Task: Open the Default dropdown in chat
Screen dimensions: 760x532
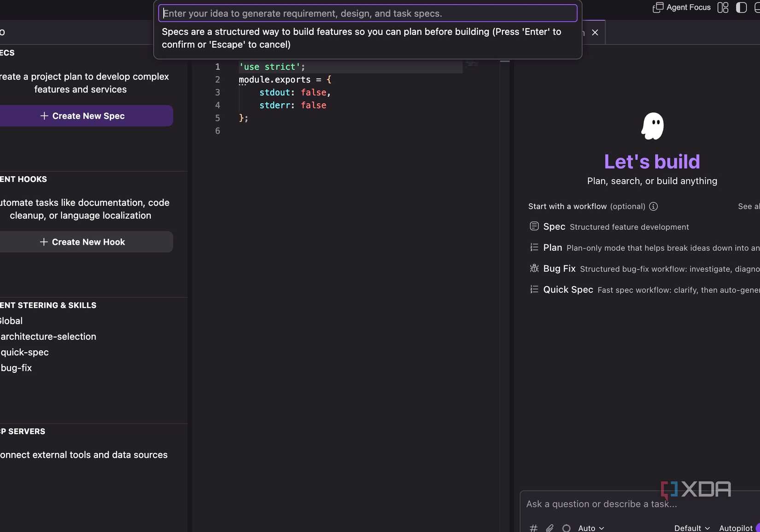Action: click(x=692, y=528)
